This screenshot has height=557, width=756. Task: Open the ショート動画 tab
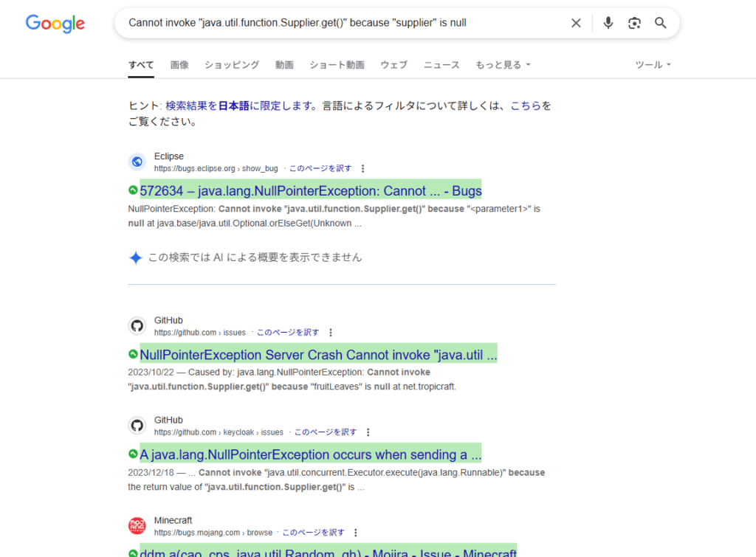[x=337, y=65]
